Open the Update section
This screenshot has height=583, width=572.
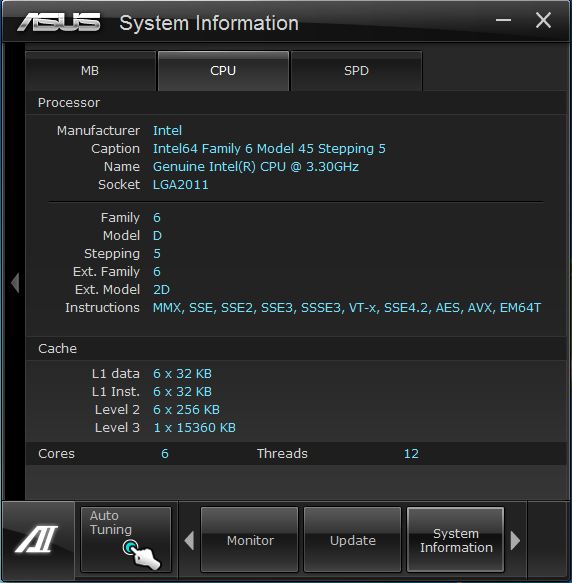coord(353,540)
